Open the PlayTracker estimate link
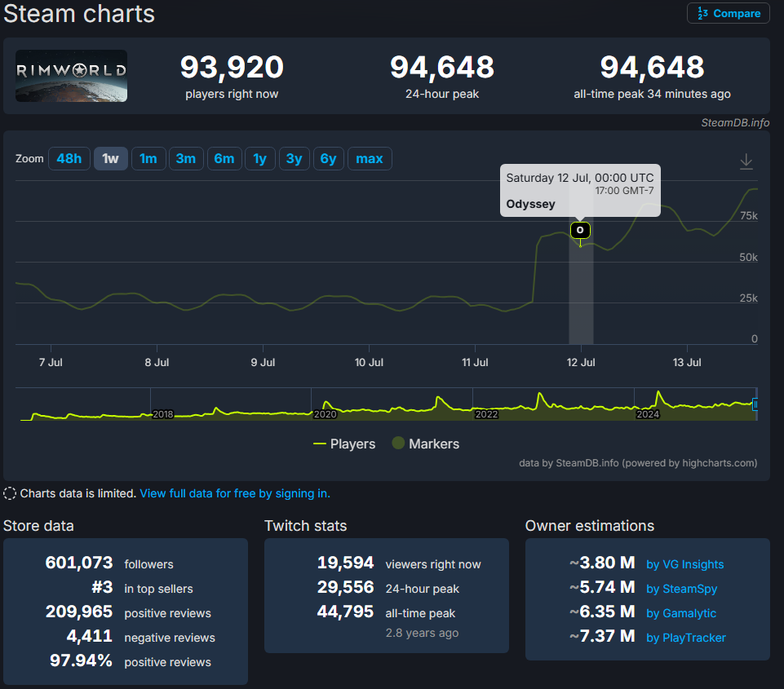The height and width of the screenshot is (689, 784). pyautogui.click(x=686, y=638)
